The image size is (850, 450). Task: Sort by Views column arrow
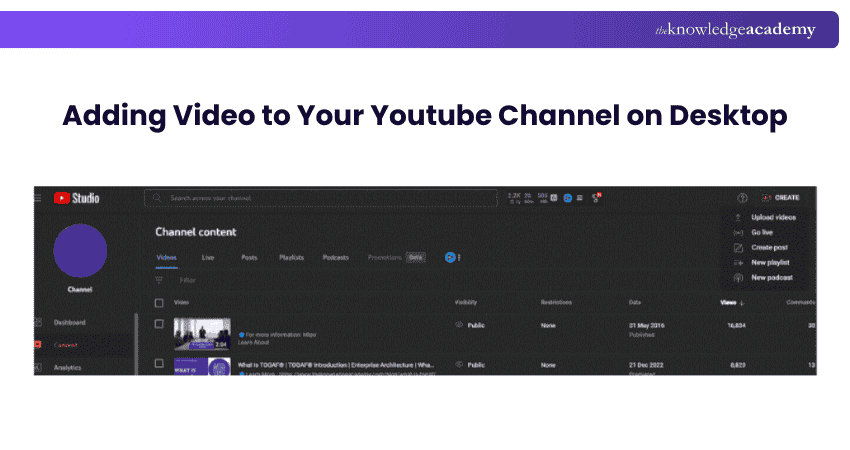[742, 303]
